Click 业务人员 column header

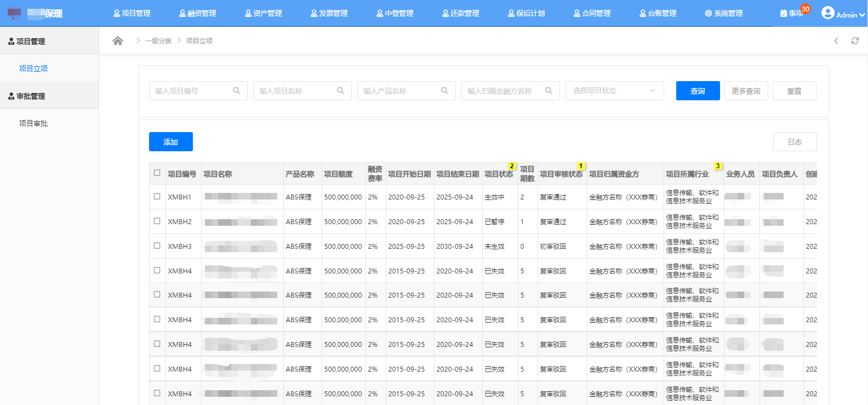[740, 174]
